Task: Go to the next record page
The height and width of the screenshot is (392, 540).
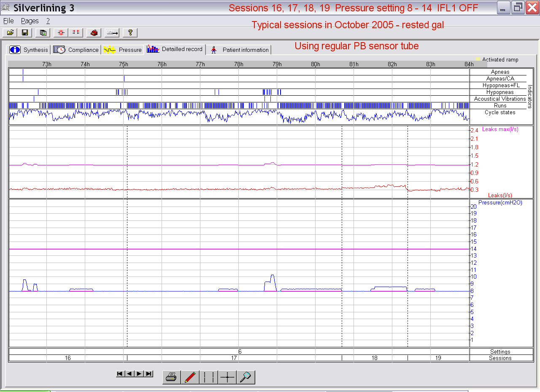Action: click(x=139, y=373)
